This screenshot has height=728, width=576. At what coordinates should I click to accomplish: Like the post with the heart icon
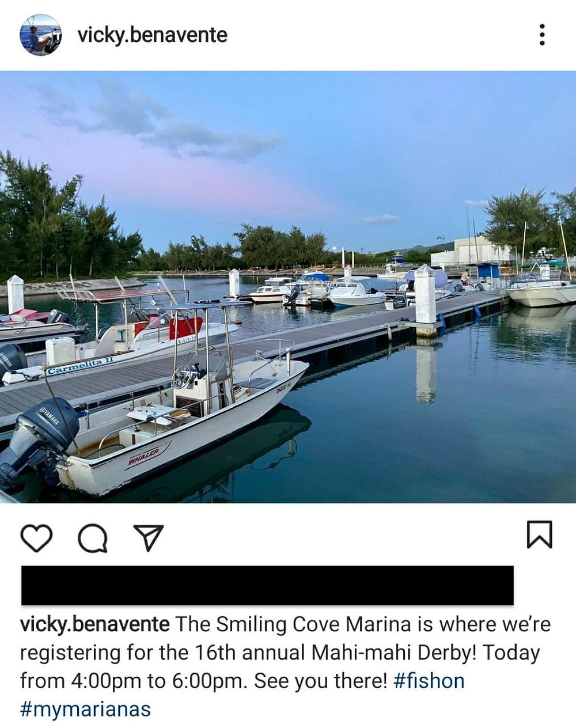(x=36, y=537)
